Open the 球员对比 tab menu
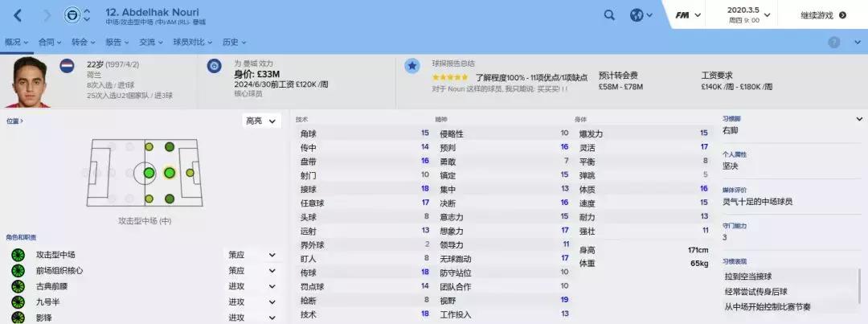This screenshot has height=324, width=868. [x=193, y=42]
